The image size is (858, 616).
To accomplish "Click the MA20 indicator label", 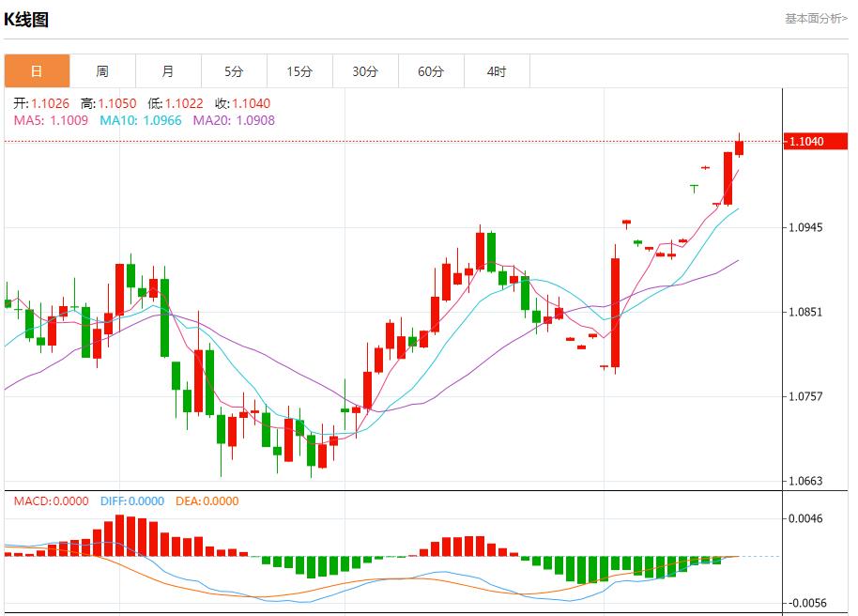I will (x=234, y=120).
